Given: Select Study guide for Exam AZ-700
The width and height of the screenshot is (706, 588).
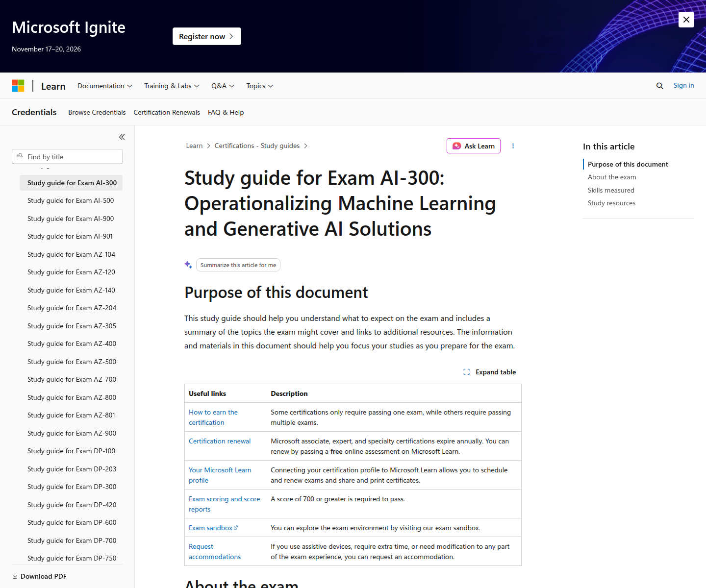Looking at the screenshot, I should (71, 379).
